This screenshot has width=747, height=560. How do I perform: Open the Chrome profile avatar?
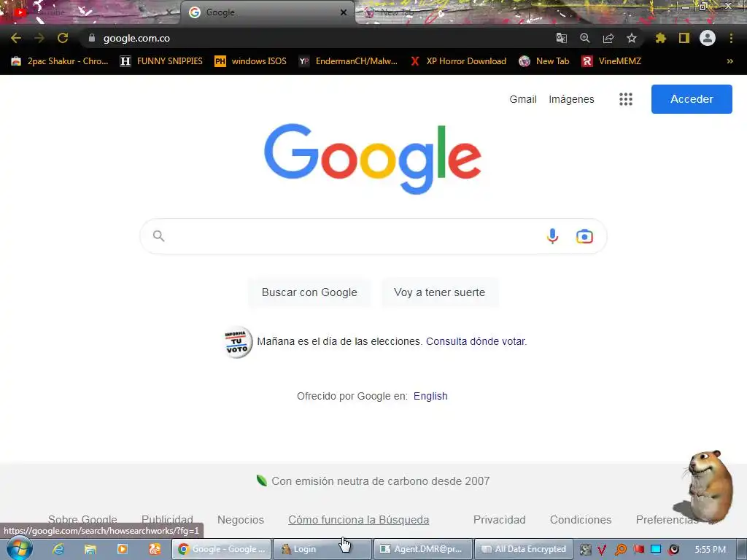708,38
